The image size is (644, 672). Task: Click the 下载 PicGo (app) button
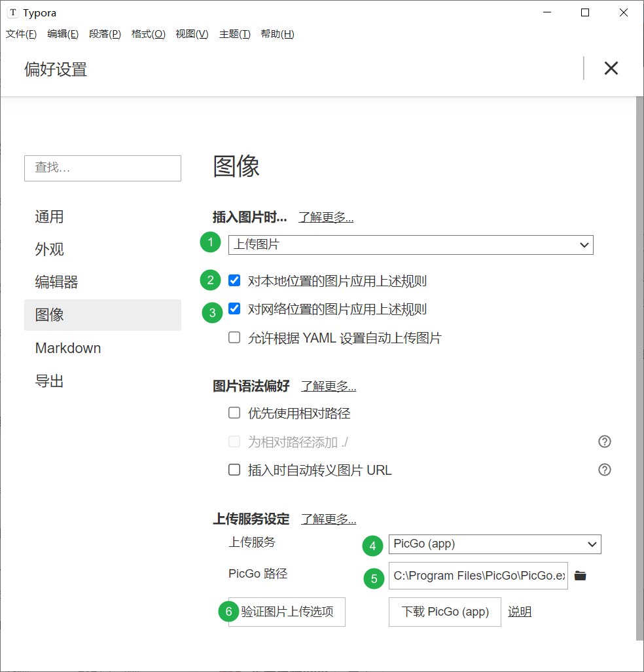coord(444,611)
